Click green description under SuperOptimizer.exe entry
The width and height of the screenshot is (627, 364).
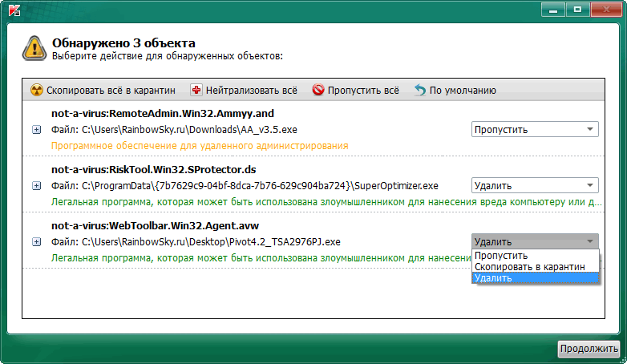tap(326, 201)
